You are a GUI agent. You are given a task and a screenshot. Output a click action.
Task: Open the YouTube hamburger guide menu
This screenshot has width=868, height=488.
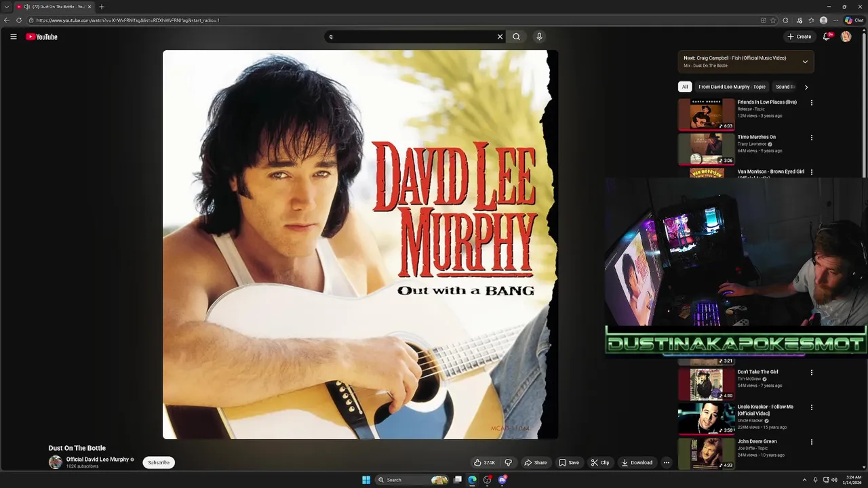(14, 37)
